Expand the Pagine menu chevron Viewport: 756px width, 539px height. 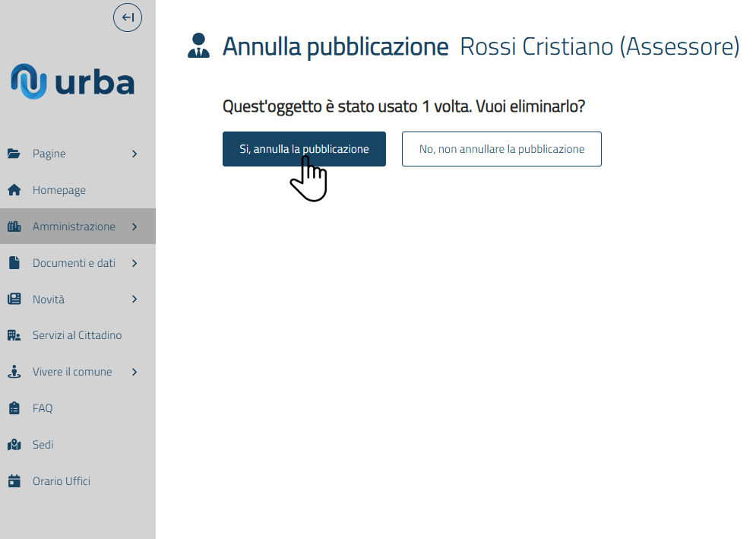coord(134,154)
